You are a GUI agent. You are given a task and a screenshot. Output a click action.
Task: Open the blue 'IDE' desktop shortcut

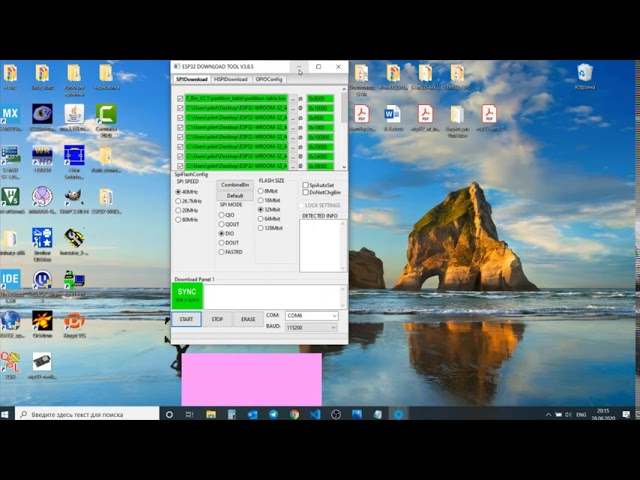11,280
